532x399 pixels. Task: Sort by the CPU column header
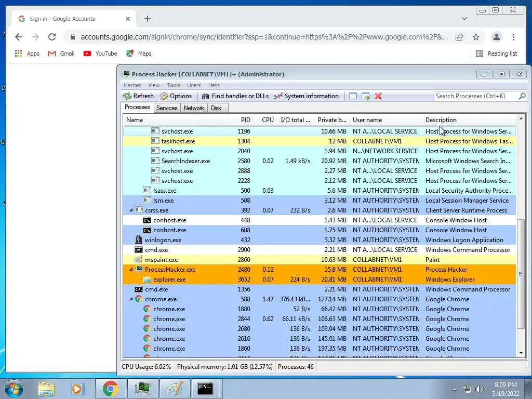tap(265, 120)
